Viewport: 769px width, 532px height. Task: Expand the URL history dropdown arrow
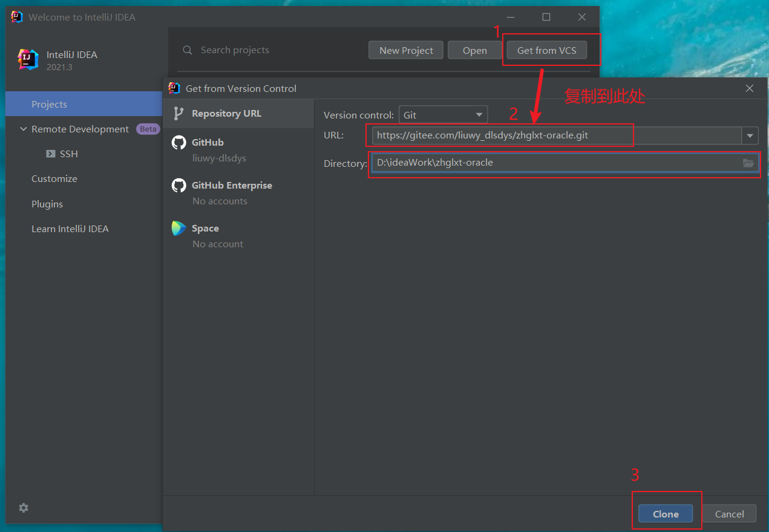(x=750, y=135)
